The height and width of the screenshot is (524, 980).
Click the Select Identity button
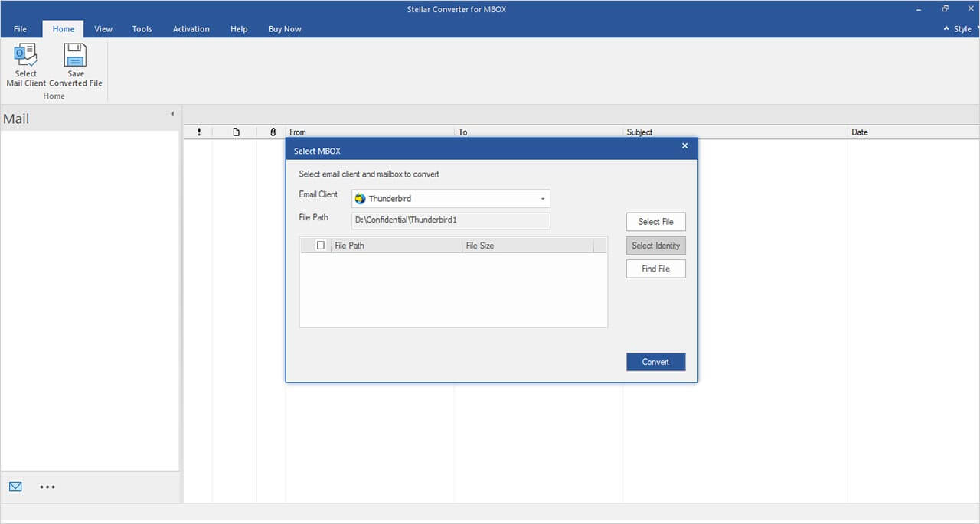(655, 246)
